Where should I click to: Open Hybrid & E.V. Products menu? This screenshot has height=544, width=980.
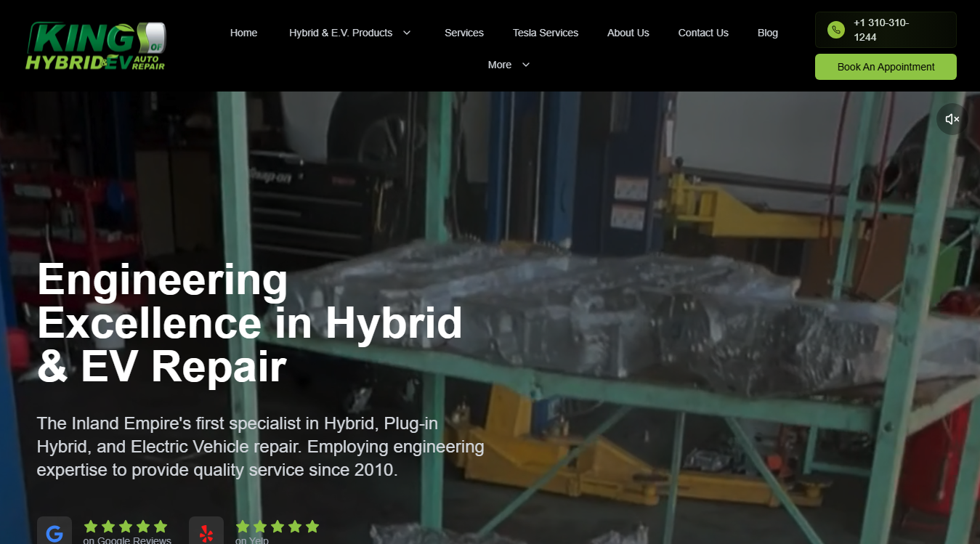[341, 33]
